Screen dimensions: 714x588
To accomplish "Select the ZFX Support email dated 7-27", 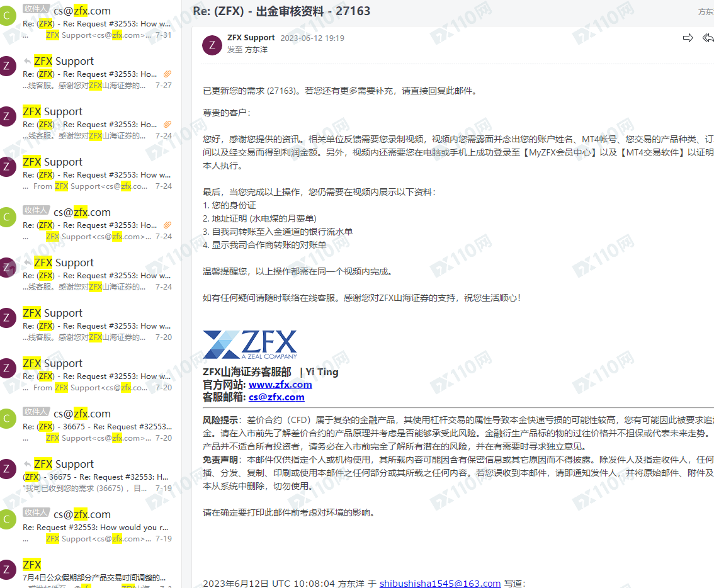I will (94, 73).
